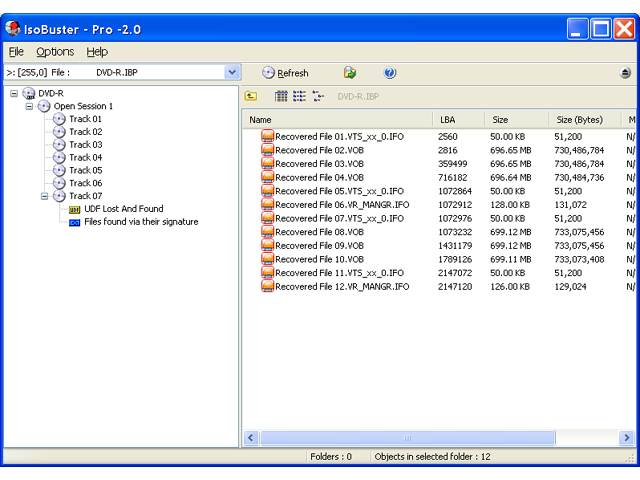Click Objects in selected folder status entry

tap(432, 457)
